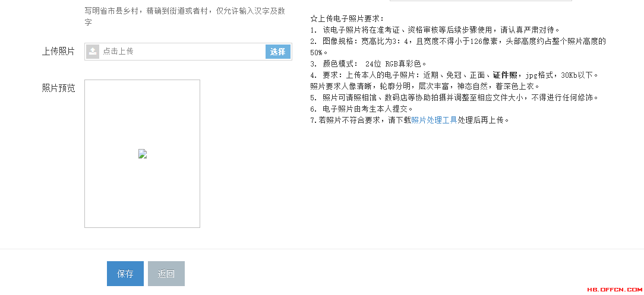Click the upload arrow icon
Screen dimensions: 644x295
pyautogui.click(x=93, y=52)
